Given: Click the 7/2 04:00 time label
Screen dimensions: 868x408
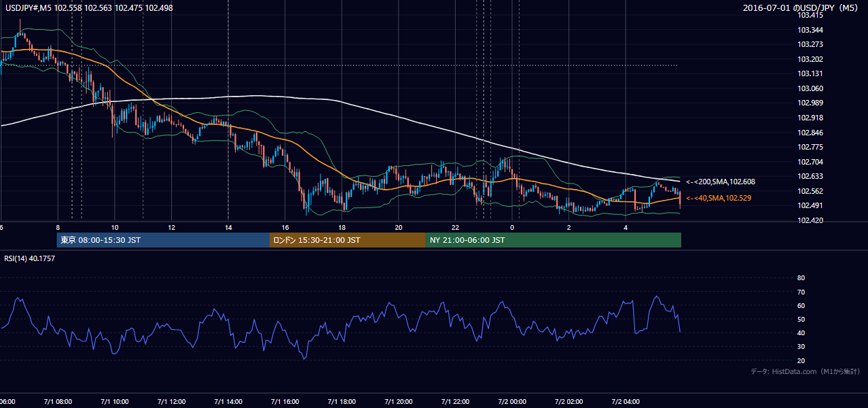Looking at the screenshot, I should click(x=626, y=402).
